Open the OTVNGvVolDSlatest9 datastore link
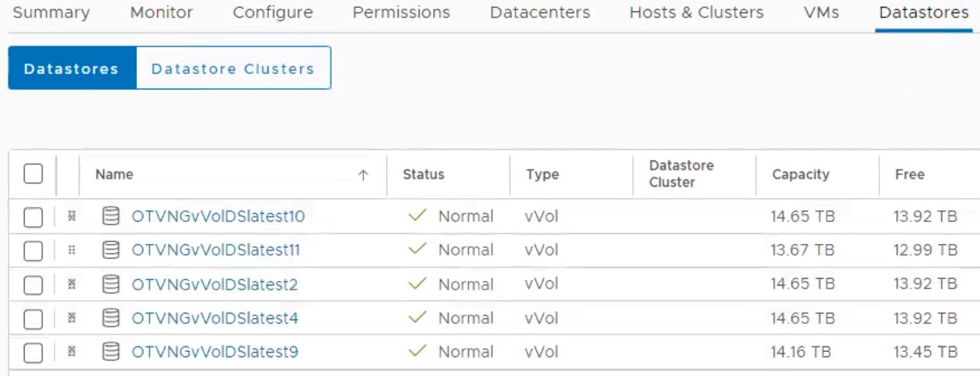 (x=215, y=352)
